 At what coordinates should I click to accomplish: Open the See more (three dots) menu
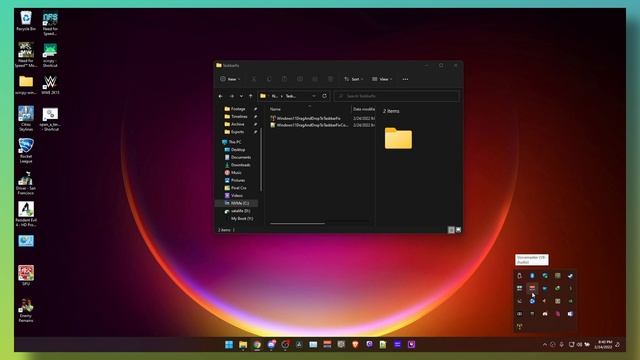click(405, 79)
